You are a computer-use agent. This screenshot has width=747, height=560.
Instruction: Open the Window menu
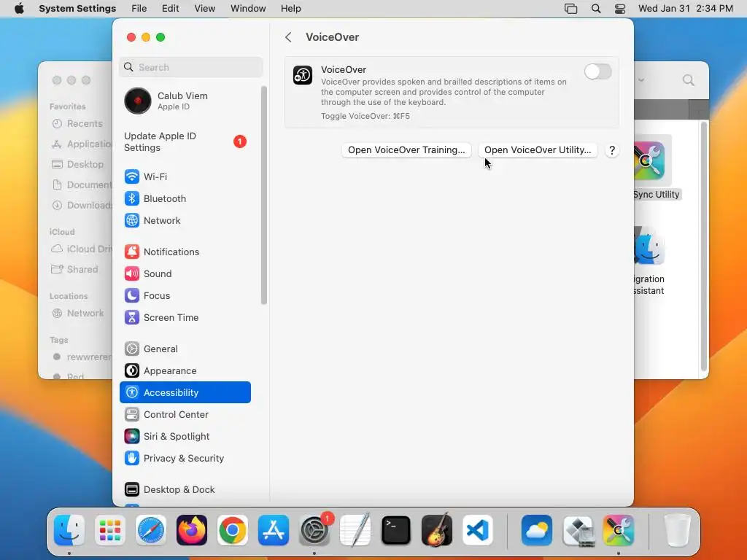pyautogui.click(x=248, y=9)
